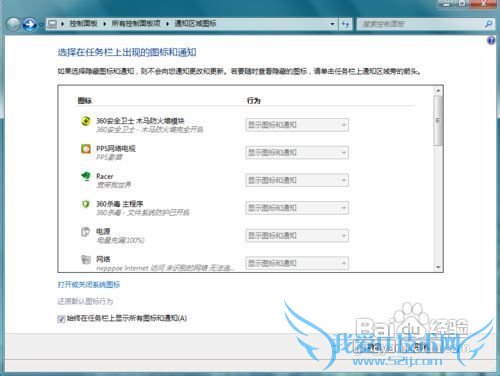This screenshot has width=500, height=376.
Task: Click the 网络 network icon
Action: point(86,259)
